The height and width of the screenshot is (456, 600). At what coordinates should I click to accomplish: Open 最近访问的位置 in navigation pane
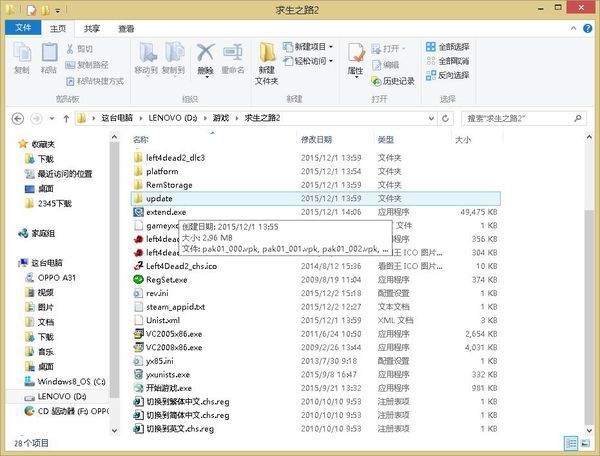pyautogui.click(x=65, y=174)
